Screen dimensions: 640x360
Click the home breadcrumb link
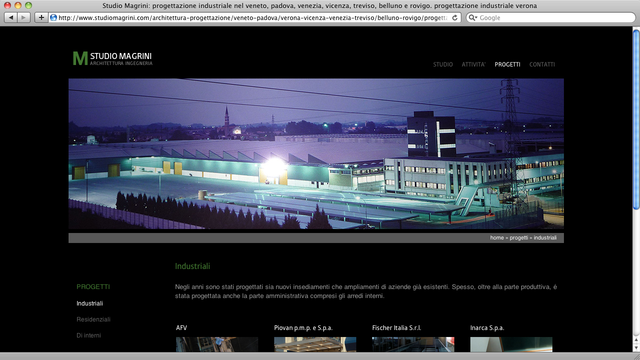tap(497, 238)
